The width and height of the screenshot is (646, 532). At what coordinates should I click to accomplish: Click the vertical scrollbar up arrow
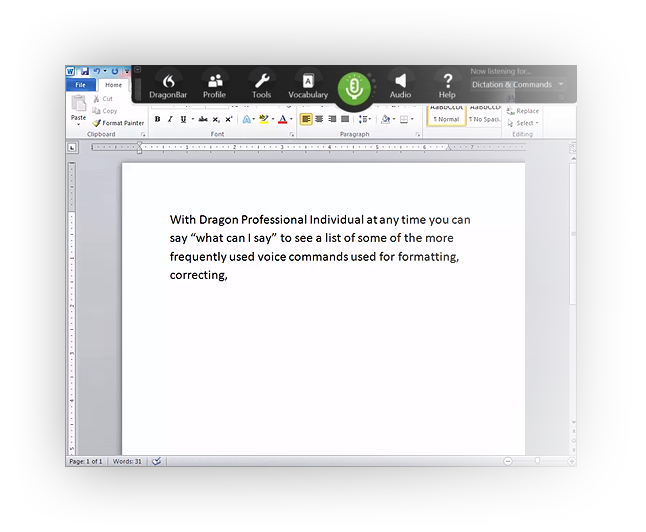click(x=573, y=158)
